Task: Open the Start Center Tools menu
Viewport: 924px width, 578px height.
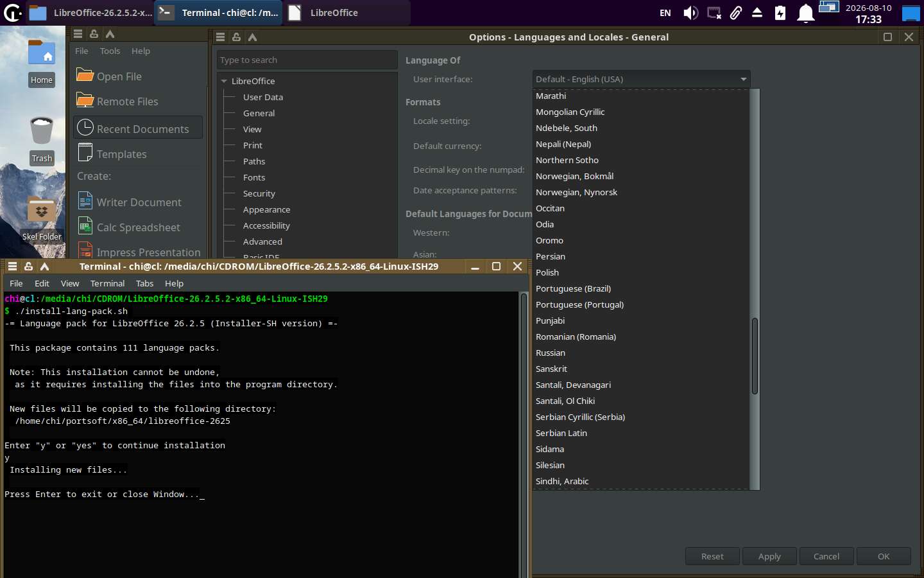Action: [110, 51]
